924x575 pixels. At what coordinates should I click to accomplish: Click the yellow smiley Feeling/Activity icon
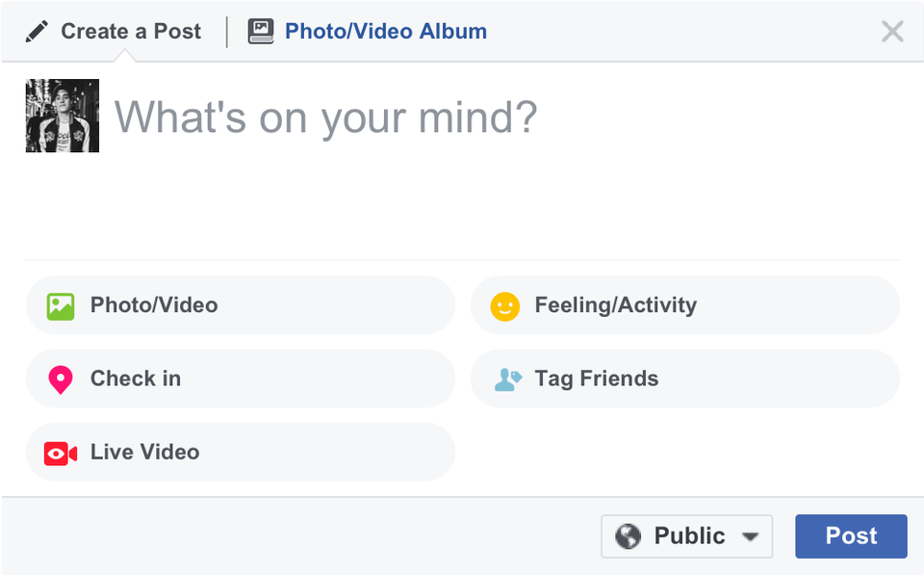pyautogui.click(x=504, y=306)
